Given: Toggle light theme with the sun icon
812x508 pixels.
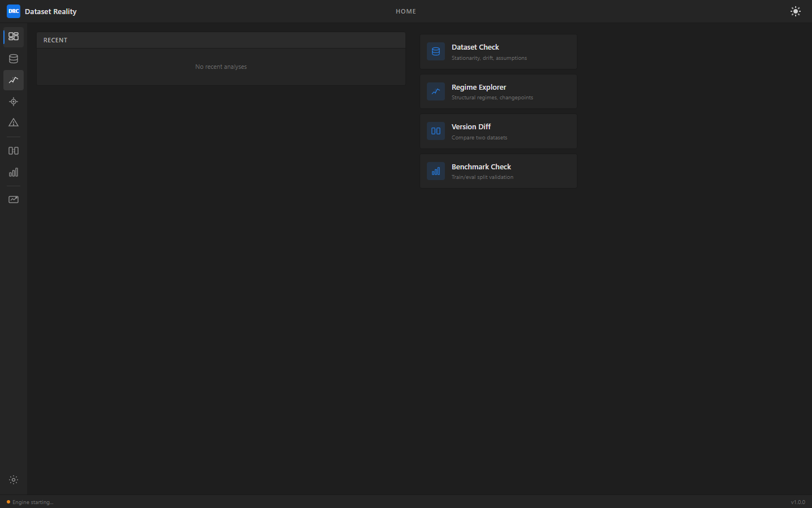Looking at the screenshot, I should [x=796, y=11].
